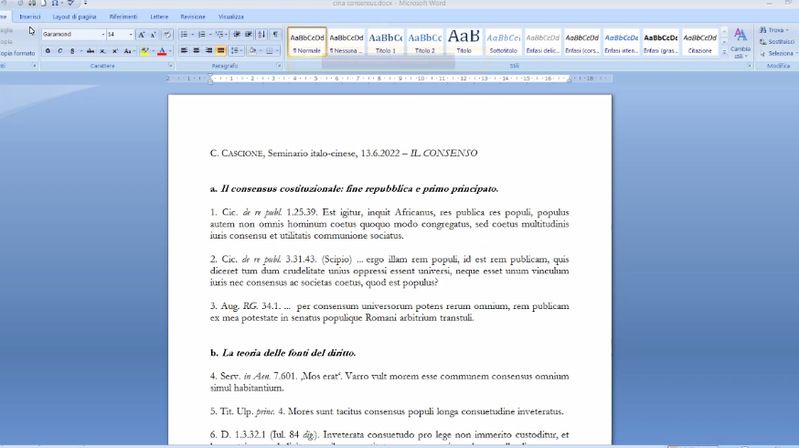
Task: Click the grow font size icon
Action: point(141,34)
